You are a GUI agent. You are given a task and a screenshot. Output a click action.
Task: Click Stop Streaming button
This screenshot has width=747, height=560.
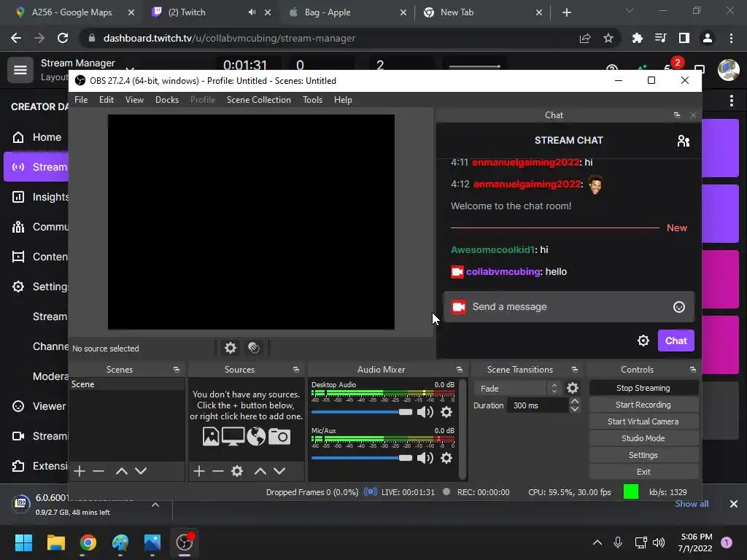point(643,388)
